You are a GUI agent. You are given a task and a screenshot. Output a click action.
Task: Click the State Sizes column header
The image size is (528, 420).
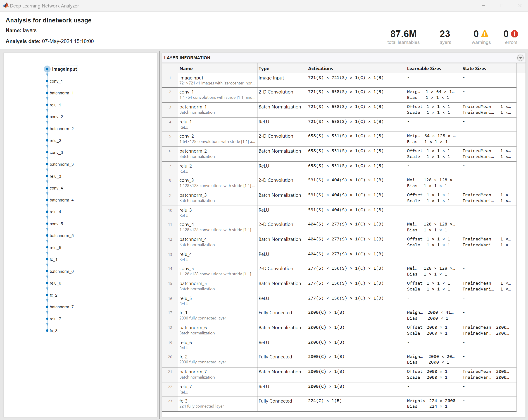point(474,69)
